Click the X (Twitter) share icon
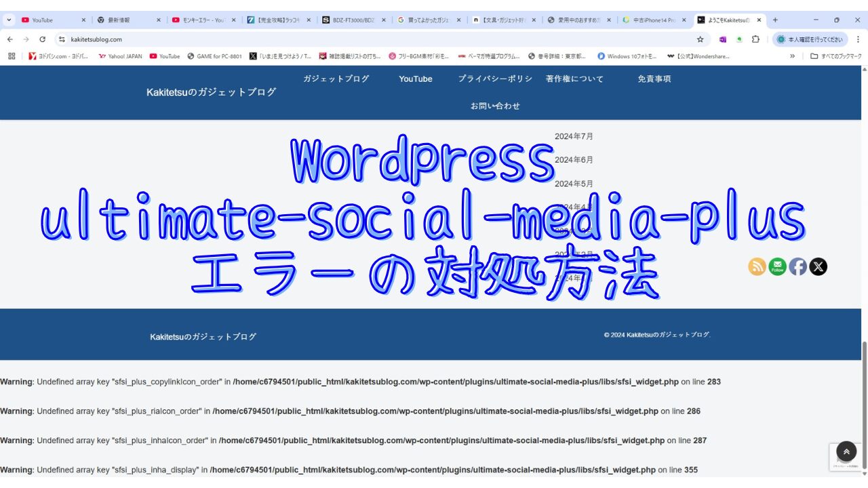This screenshot has height=488, width=868. [818, 266]
